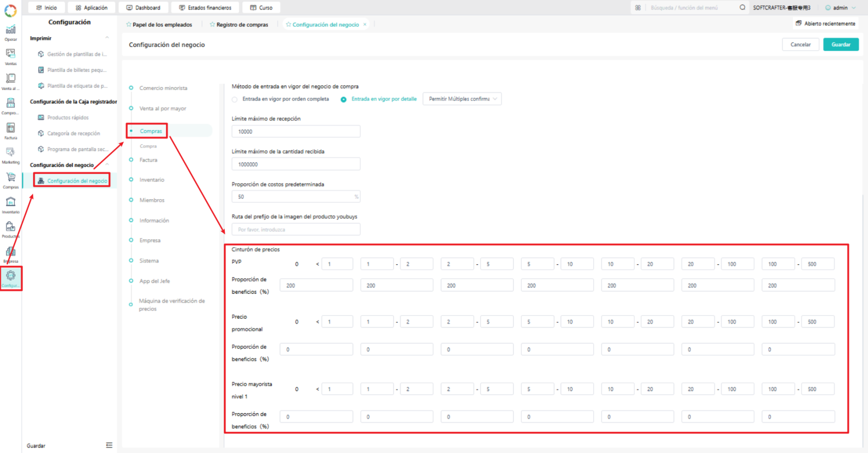Click the star icon on Papel de los empleados tab
Screen dimensions: 868x453
click(129, 24)
